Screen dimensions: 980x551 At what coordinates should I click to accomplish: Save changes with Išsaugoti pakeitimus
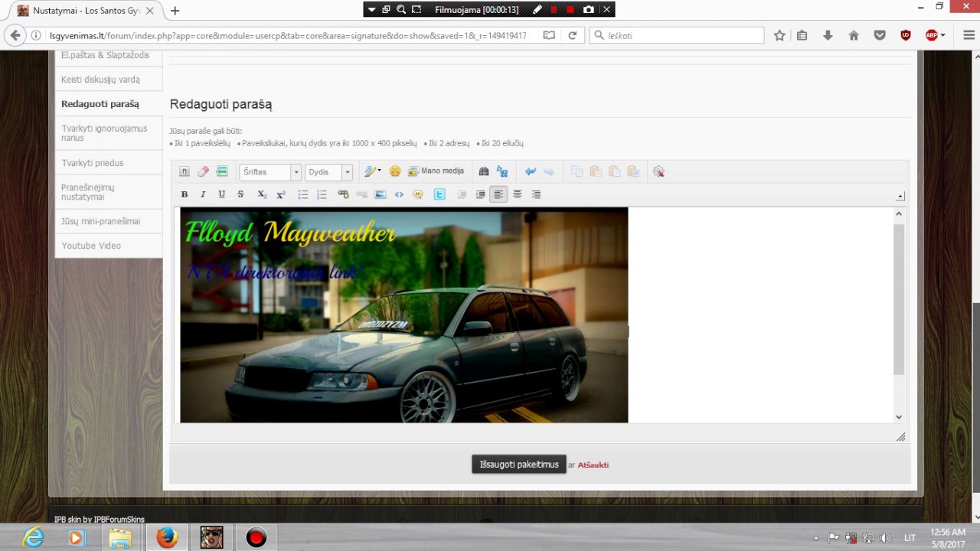519,465
